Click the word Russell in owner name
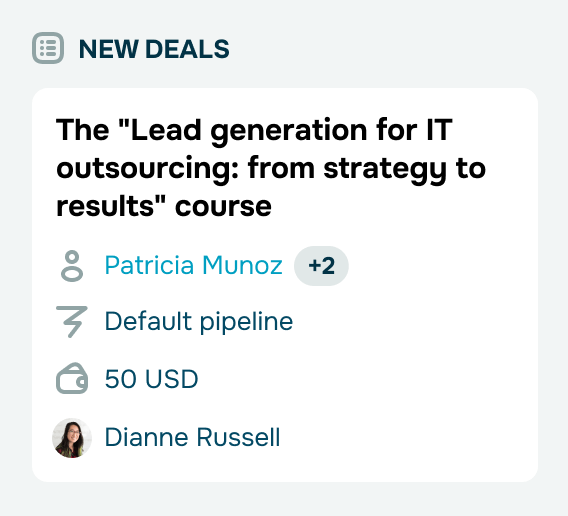Viewport: 568px width, 516px height. coord(238,437)
